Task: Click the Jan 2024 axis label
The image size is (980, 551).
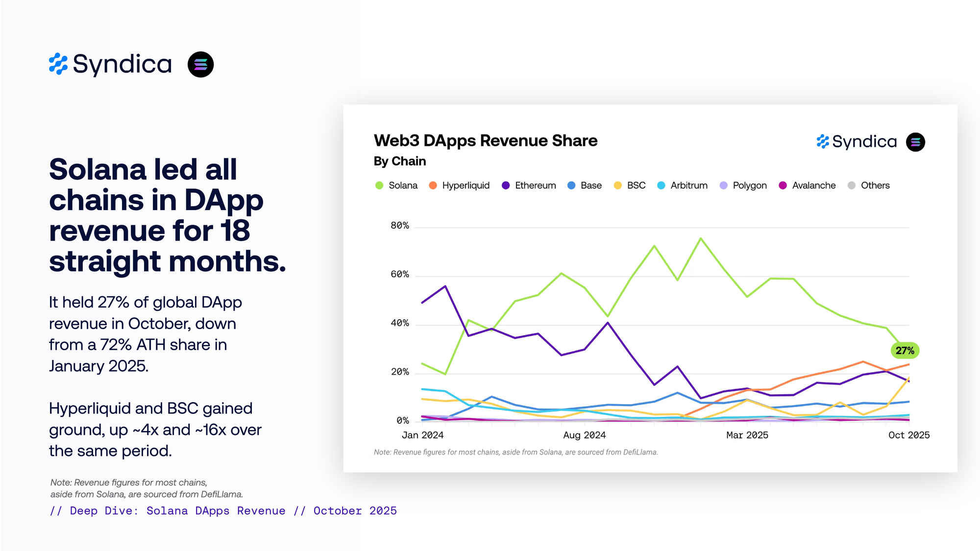Action: tap(422, 435)
